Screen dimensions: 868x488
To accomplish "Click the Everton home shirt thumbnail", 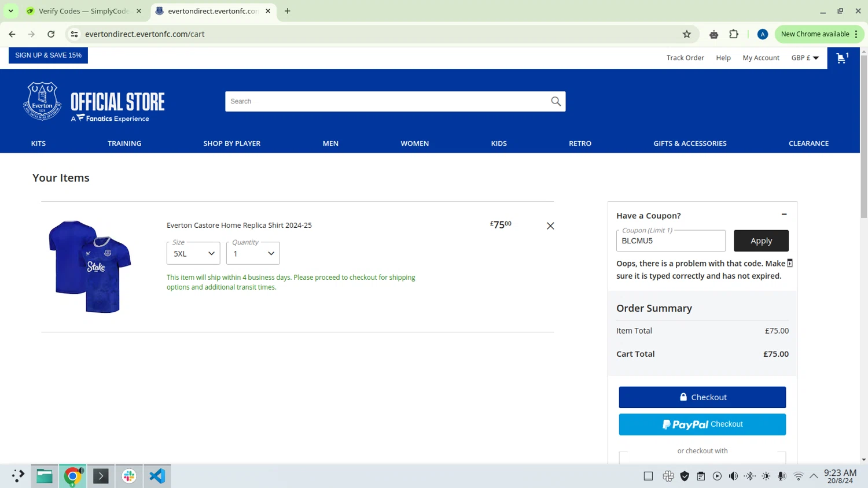I will 90,267.
